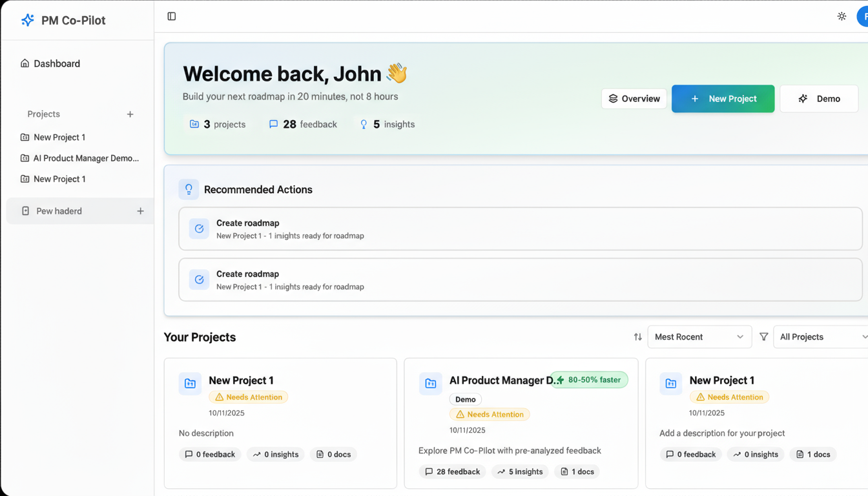This screenshot has width=868, height=496.
Task: Click the plus icon beside Projects
Action: tap(130, 114)
